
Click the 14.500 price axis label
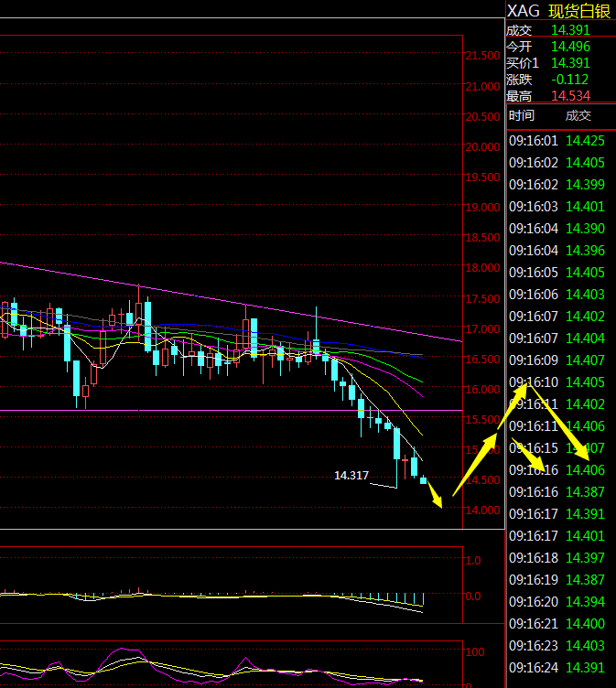[x=482, y=480]
